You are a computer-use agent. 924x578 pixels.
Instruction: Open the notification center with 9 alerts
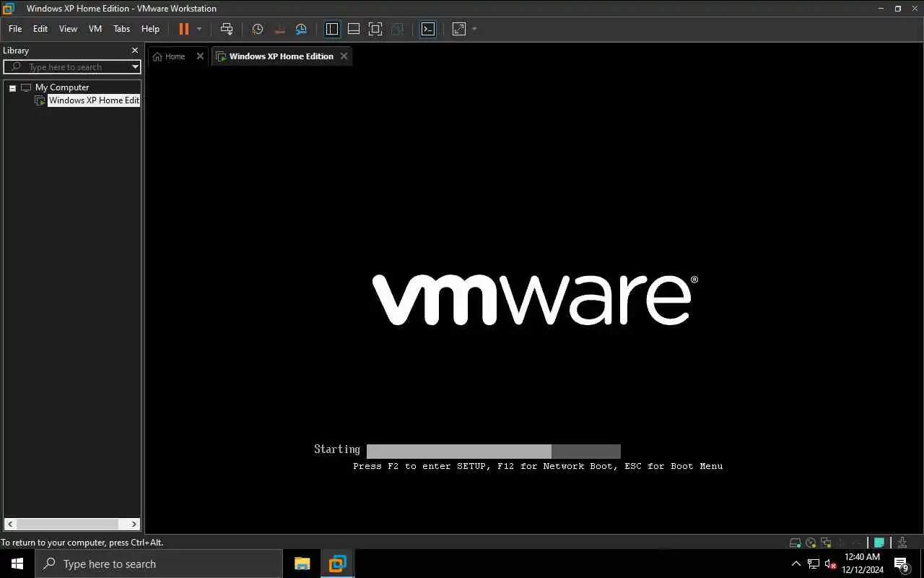901,564
